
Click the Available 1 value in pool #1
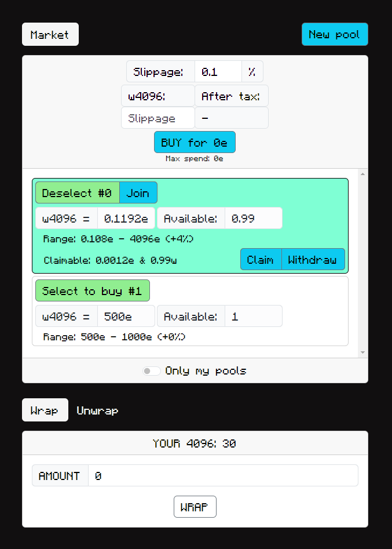[254, 316]
